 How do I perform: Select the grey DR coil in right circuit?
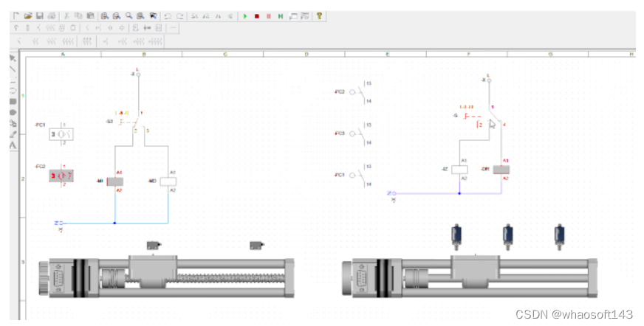coord(501,170)
